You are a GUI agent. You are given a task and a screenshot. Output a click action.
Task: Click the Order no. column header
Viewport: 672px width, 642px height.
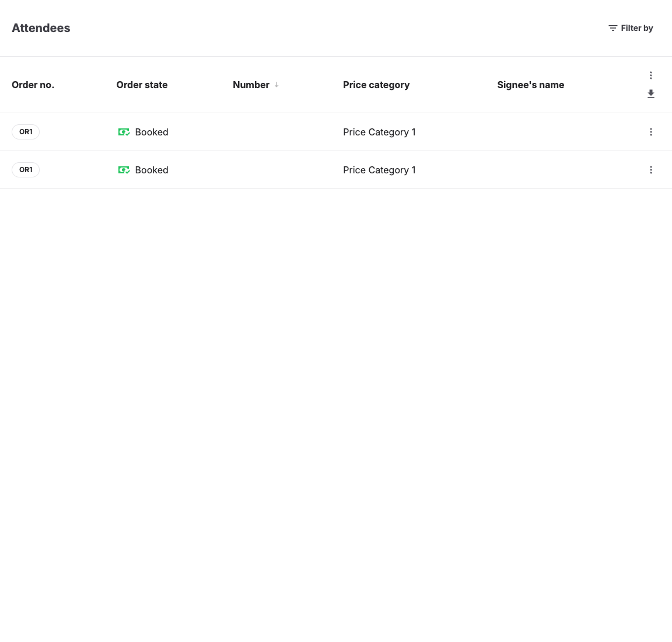pyautogui.click(x=33, y=85)
